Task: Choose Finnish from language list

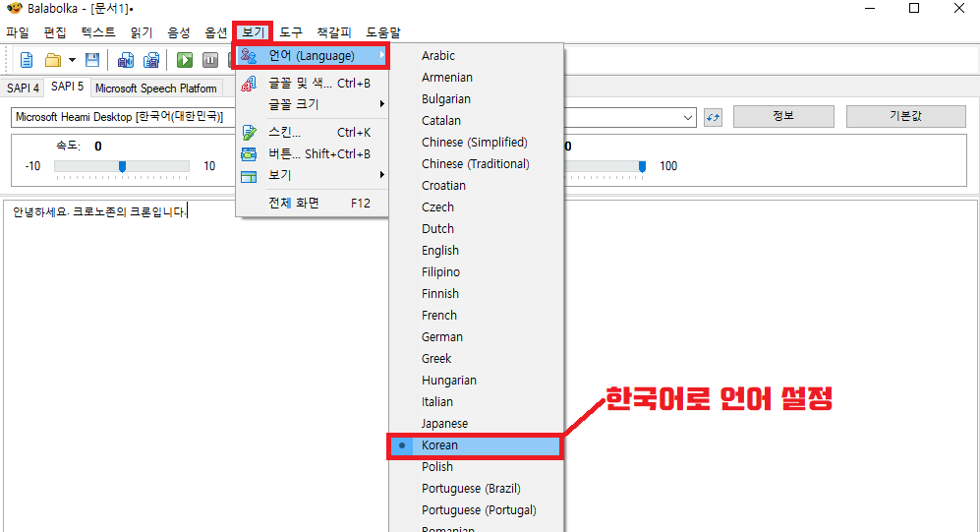Action: click(475, 294)
